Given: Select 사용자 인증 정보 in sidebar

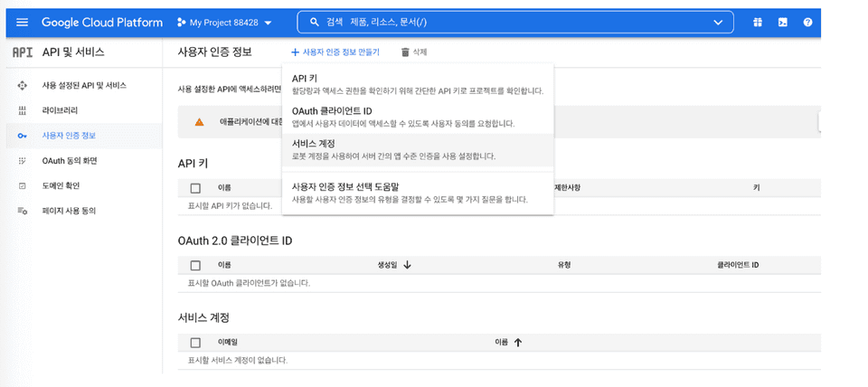Looking at the screenshot, I should click(x=84, y=136).
